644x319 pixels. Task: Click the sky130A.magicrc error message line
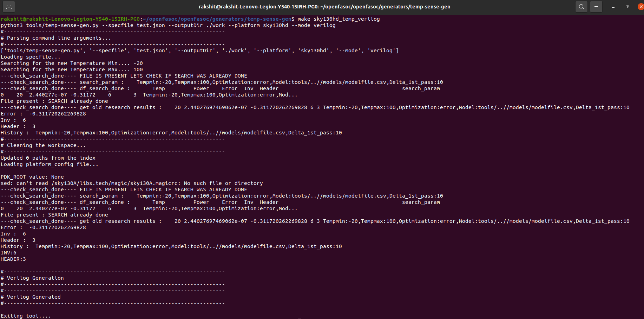click(132, 183)
